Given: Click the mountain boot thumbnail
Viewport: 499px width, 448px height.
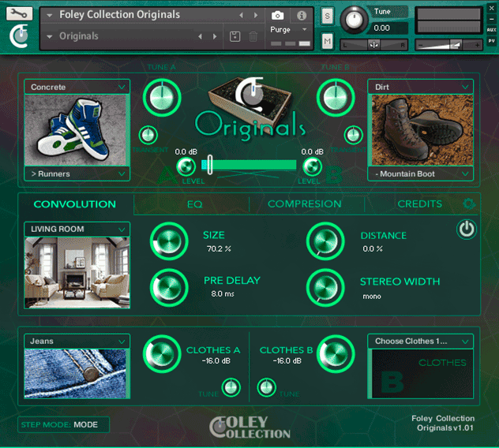Looking at the screenshot, I should click(422, 130).
